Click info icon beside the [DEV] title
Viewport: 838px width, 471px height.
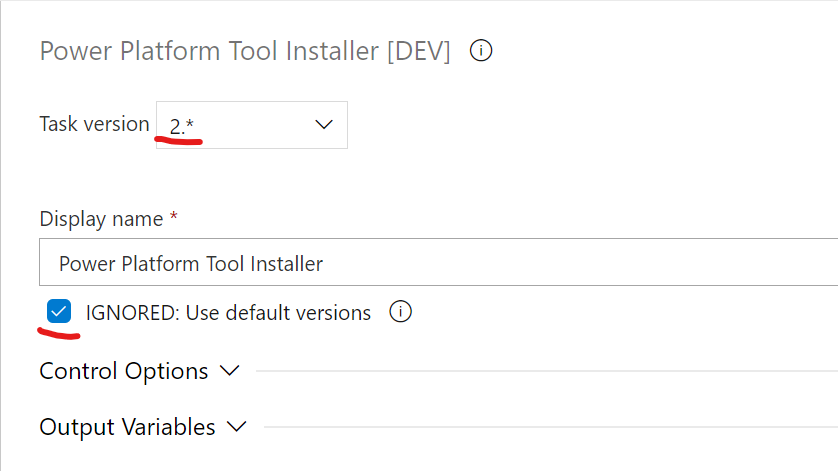(x=481, y=51)
